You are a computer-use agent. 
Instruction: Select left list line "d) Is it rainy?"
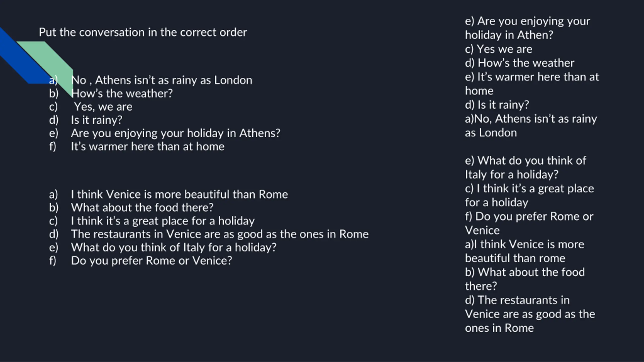point(97,120)
